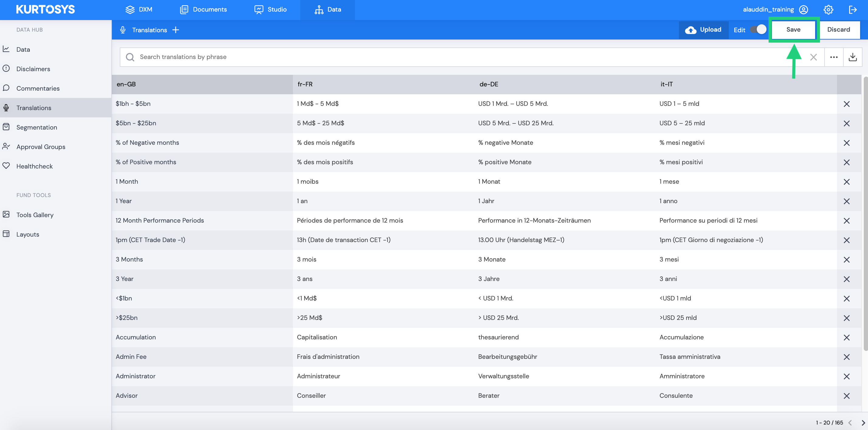Image resolution: width=868 pixels, height=430 pixels.
Task: Delete the 1 Year row
Action: pos(846,201)
